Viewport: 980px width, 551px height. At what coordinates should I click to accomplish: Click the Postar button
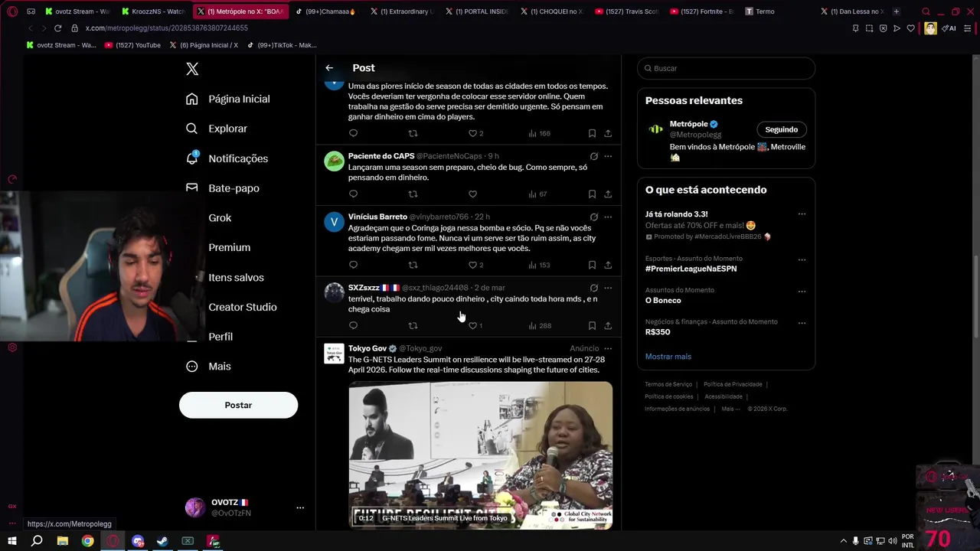click(x=238, y=405)
